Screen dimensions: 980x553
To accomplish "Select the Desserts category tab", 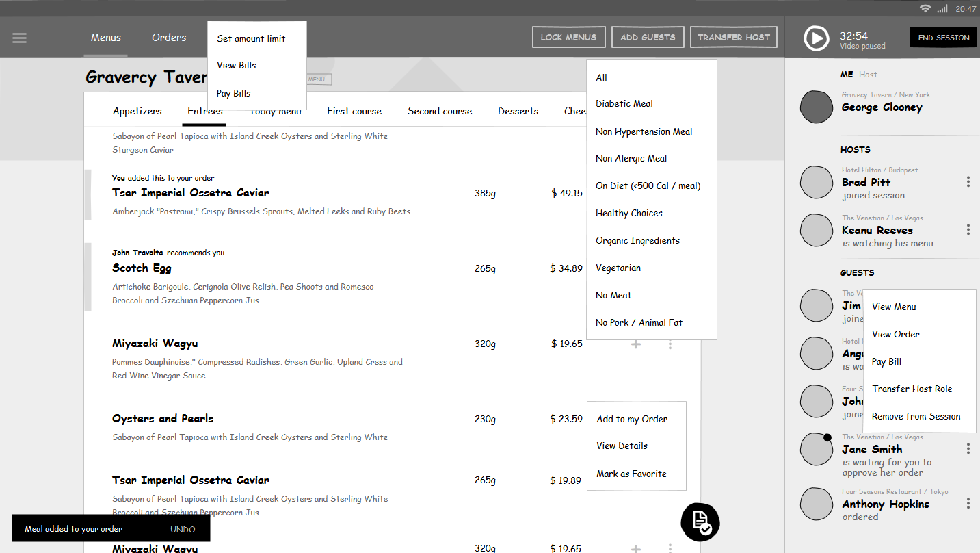I will (518, 111).
